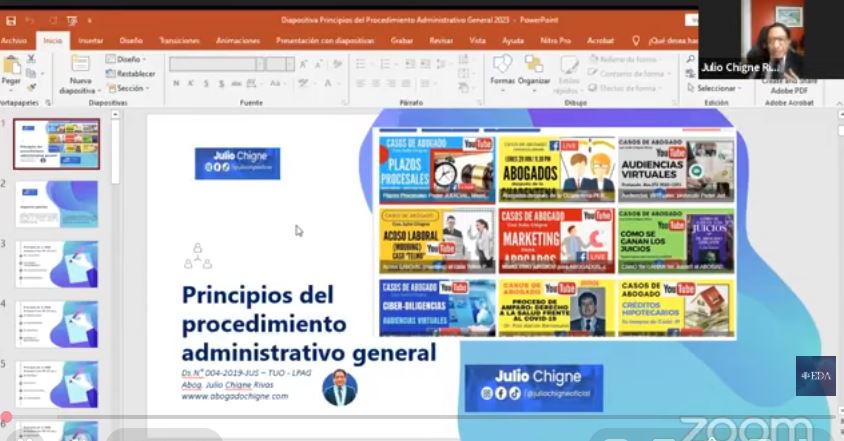Screen dimensions: 844x441
Task: Justify the paragraph text
Action: (x=406, y=83)
